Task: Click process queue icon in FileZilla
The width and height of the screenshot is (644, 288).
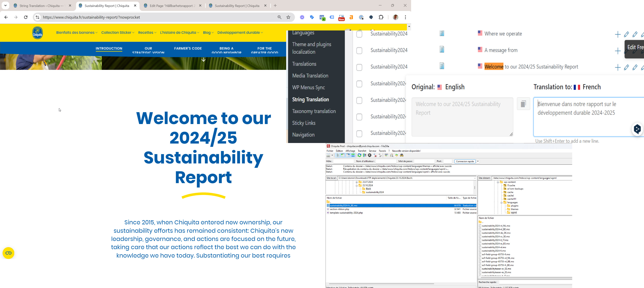Action: (x=365, y=155)
